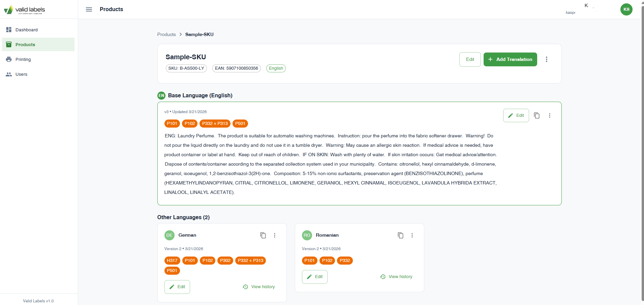
Task: Copy the base language English content
Action: pyautogui.click(x=536, y=115)
